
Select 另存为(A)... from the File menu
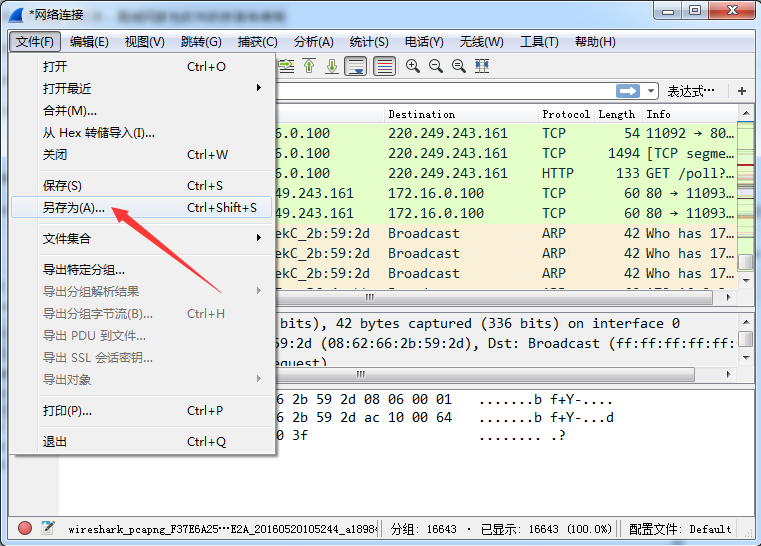[73, 208]
